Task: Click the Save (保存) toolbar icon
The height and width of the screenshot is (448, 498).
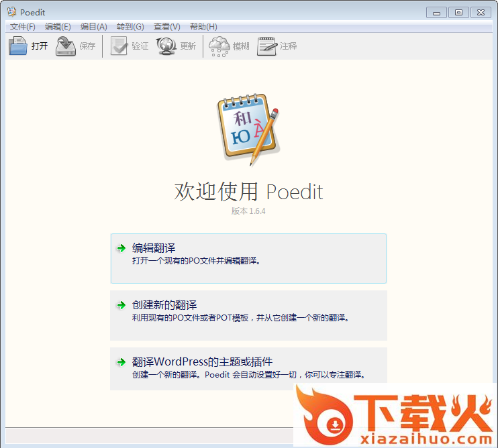Action: pos(66,46)
